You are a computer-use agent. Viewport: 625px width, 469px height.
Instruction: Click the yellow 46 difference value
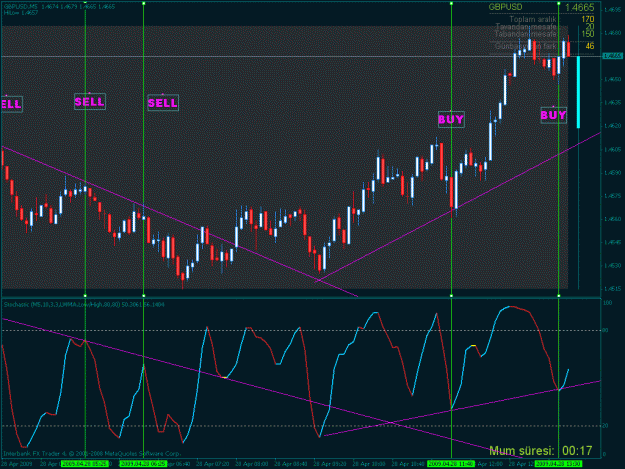pyautogui.click(x=590, y=46)
